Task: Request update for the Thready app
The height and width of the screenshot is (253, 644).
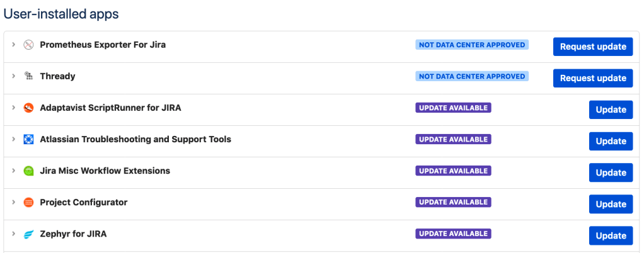Action: (x=592, y=78)
